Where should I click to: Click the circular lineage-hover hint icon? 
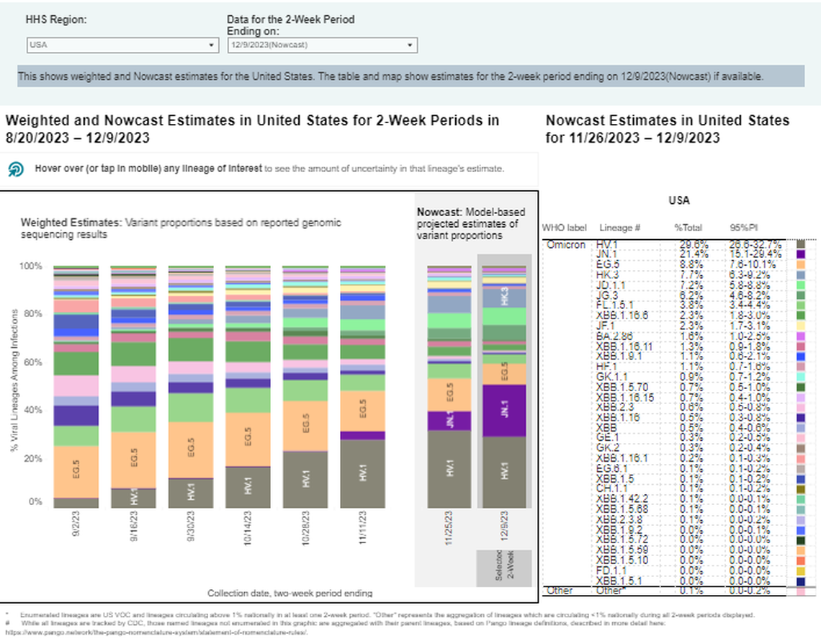coord(16,168)
